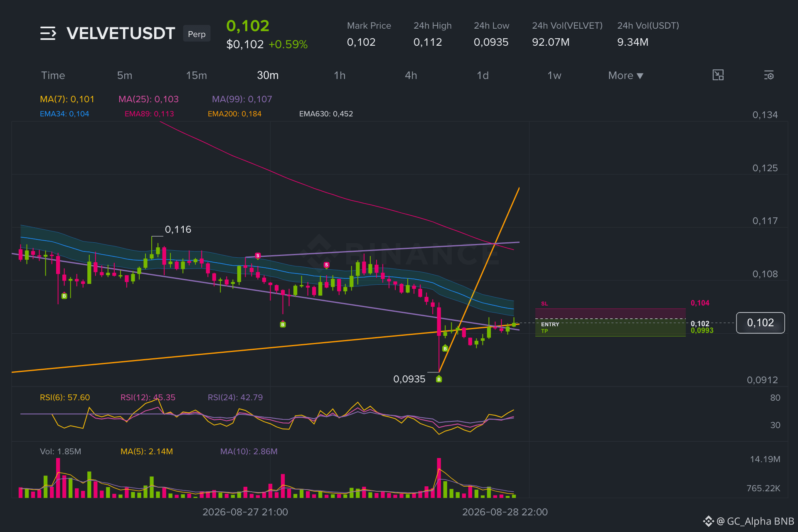The image size is (798, 532).
Task: Select the 15m interval
Action: pyautogui.click(x=197, y=75)
